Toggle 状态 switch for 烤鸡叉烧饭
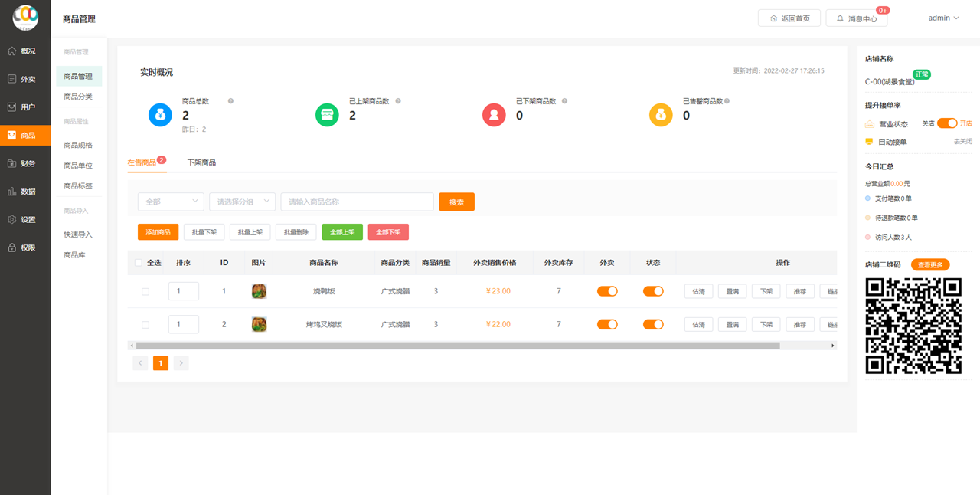The image size is (980, 495). (653, 325)
